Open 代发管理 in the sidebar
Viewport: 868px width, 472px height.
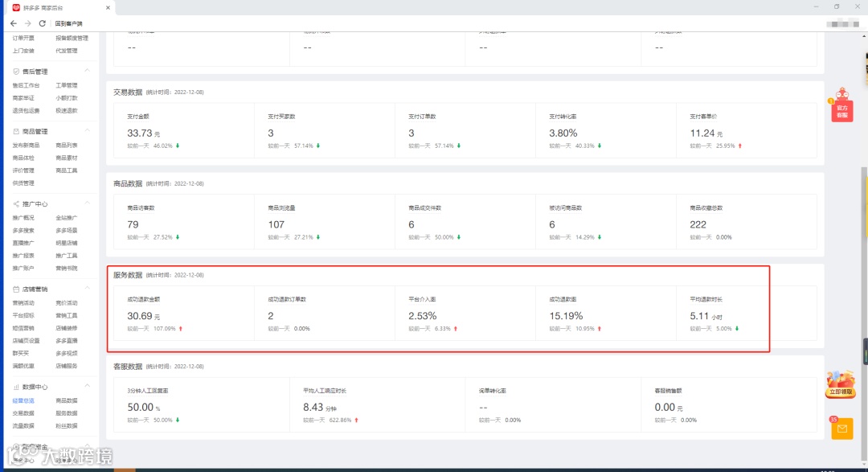tap(67, 51)
